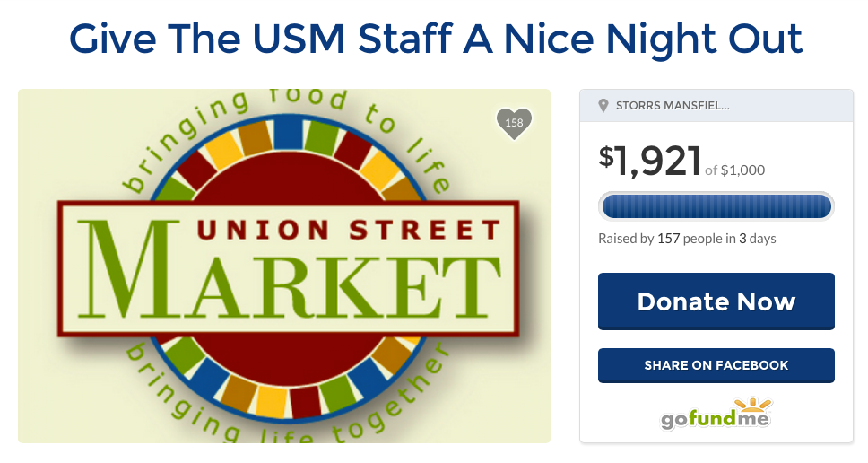The width and height of the screenshot is (868, 463).
Task: Click the location pin icon
Action: (603, 105)
